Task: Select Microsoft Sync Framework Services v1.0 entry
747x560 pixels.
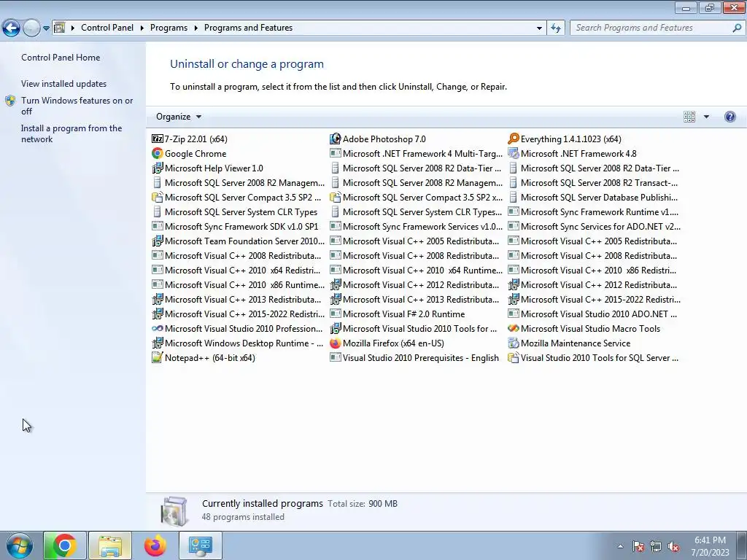Action: (417, 227)
